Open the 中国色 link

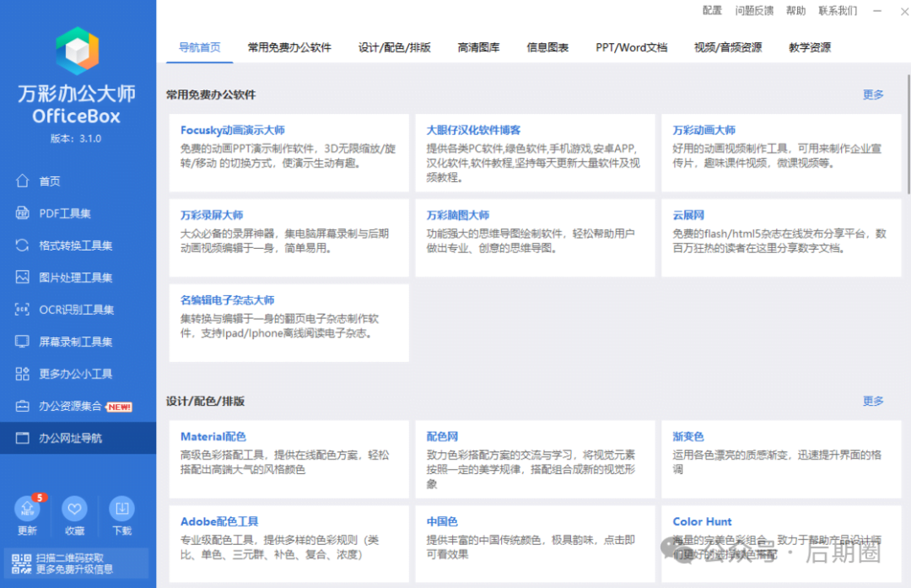[442, 521]
